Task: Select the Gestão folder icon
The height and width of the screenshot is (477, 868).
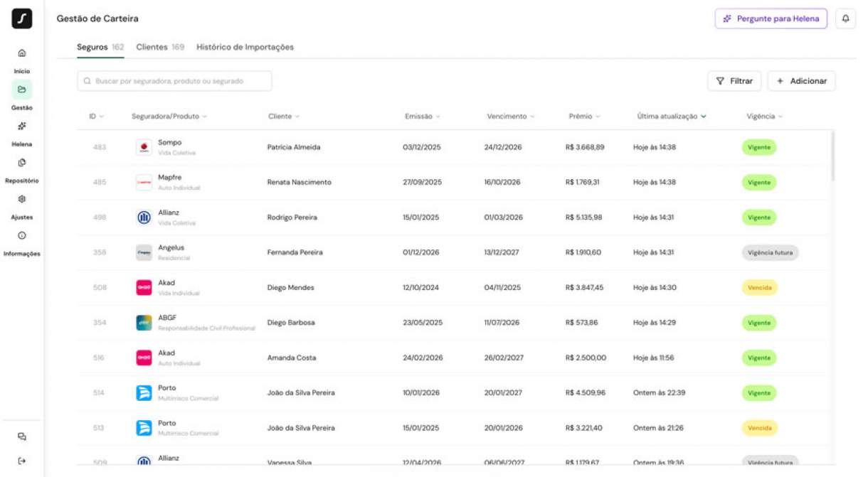Action: tap(21, 90)
